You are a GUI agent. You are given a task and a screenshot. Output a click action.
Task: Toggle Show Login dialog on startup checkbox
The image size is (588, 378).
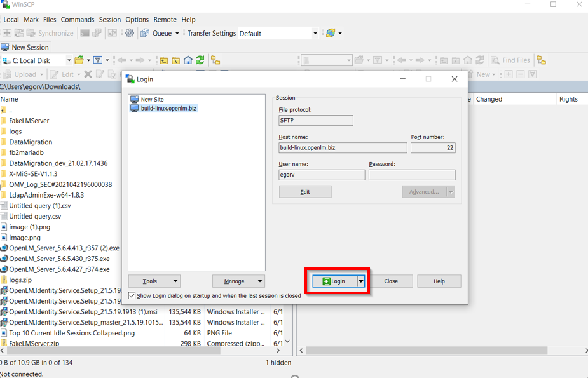(132, 295)
